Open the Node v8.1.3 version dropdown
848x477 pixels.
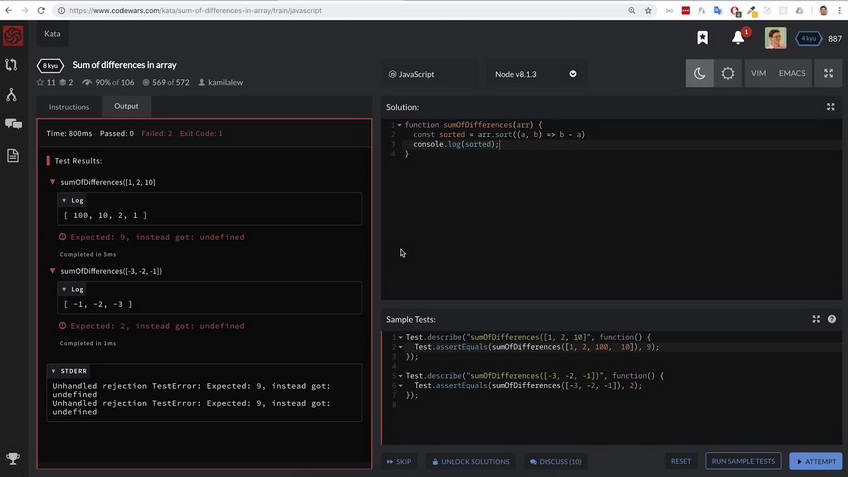click(x=535, y=74)
